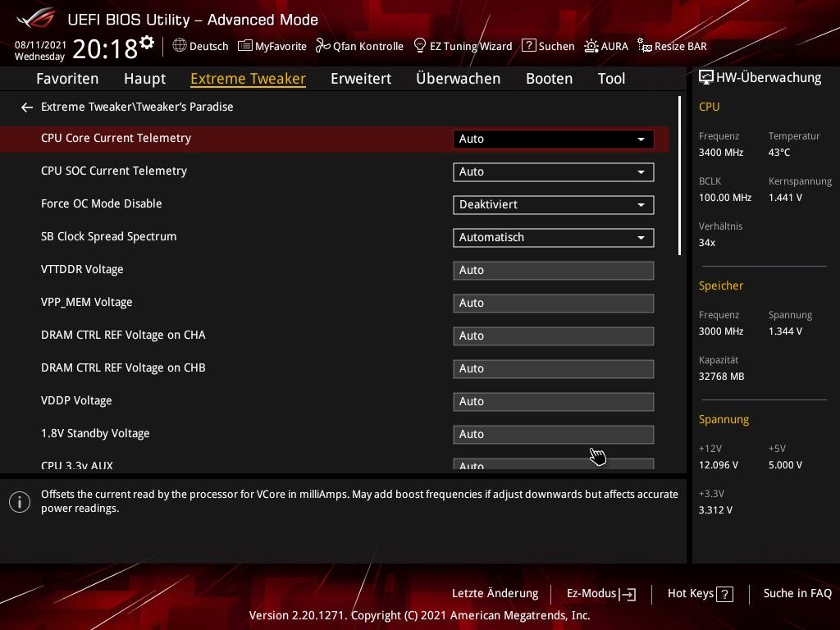Click DRAM CTRL REF Voltage on CHB field

tap(554, 368)
